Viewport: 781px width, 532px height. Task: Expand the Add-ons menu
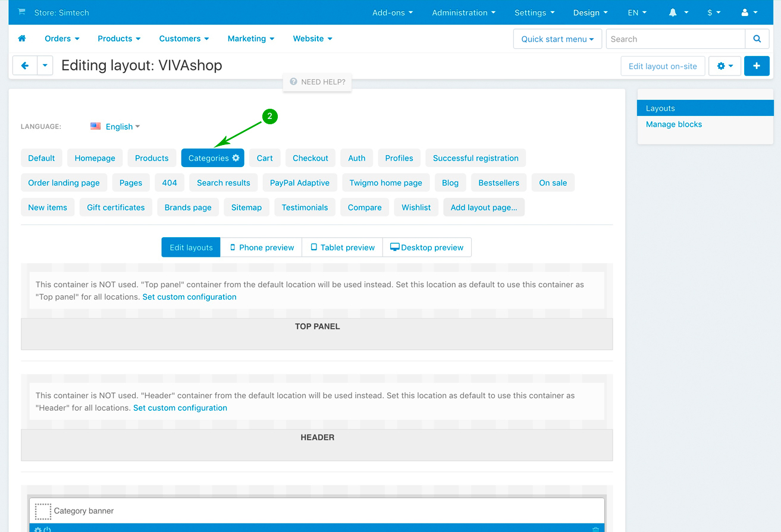tap(392, 12)
